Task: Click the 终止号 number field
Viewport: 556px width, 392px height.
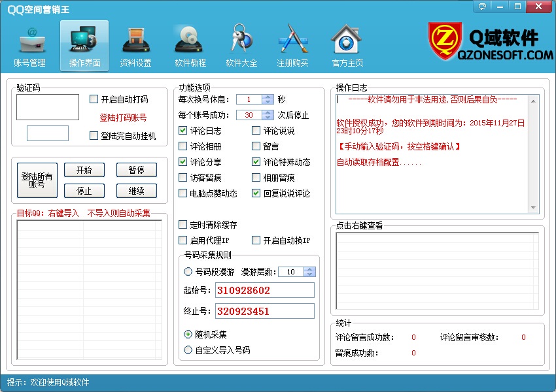Action: click(264, 311)
